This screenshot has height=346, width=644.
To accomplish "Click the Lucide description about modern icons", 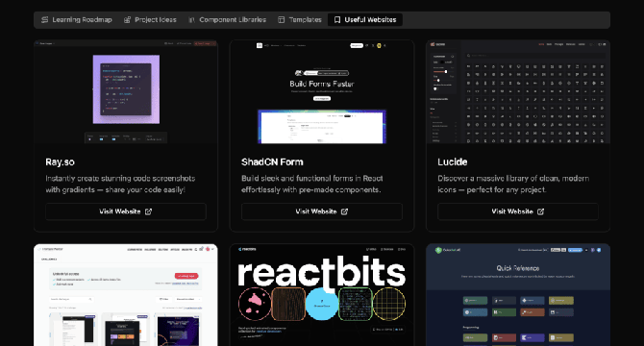I will (513, 184).
